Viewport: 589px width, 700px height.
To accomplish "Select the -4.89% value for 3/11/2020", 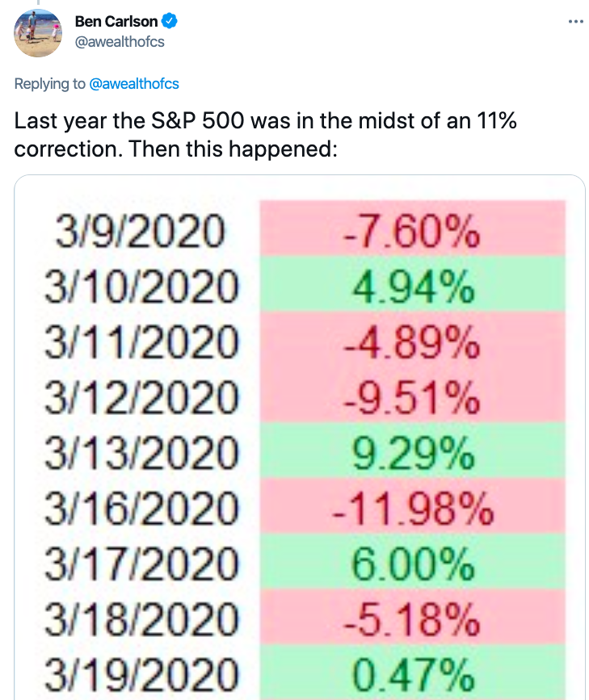I will point(412,345).
